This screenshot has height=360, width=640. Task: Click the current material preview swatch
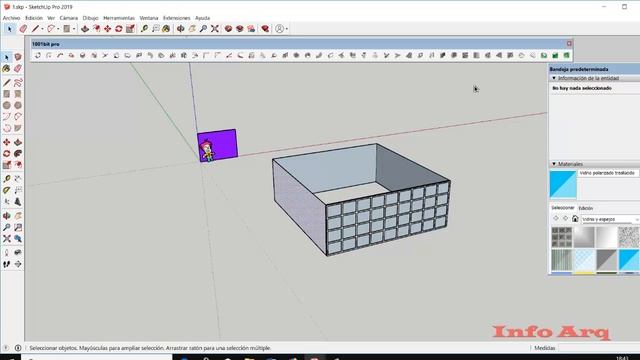[563, 184]
